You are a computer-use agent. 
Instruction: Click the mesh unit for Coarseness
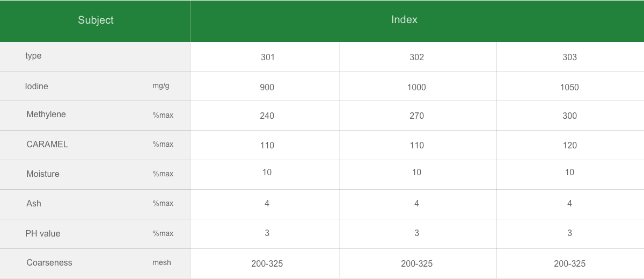(162, 263)
